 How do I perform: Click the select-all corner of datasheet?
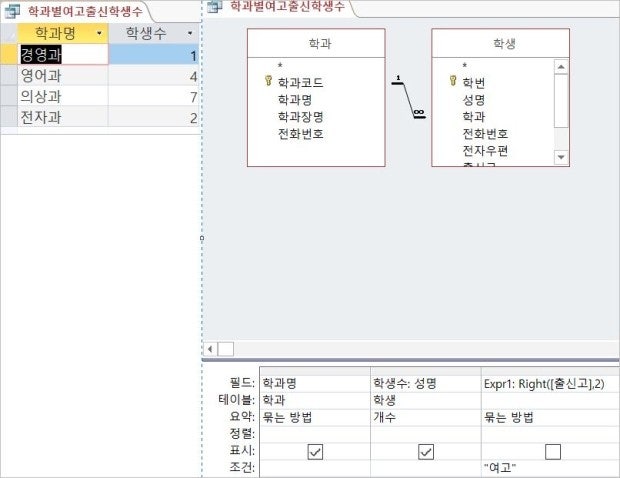tap(9, 33)
